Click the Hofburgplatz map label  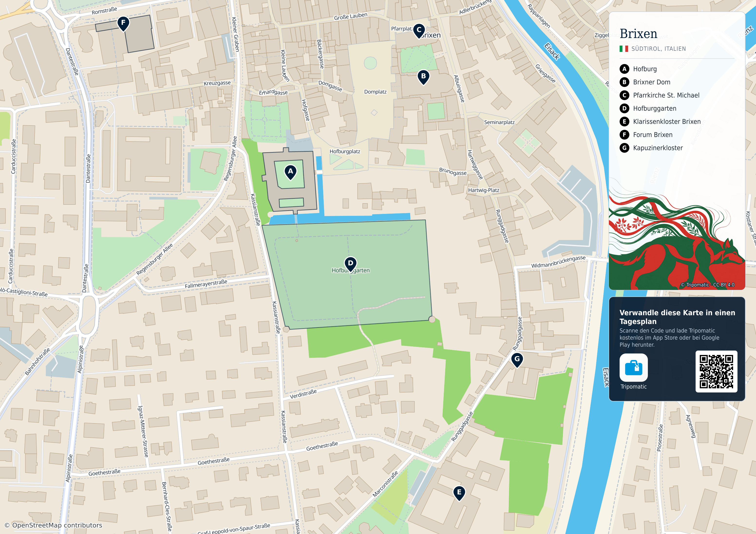[x=345, y=152]
